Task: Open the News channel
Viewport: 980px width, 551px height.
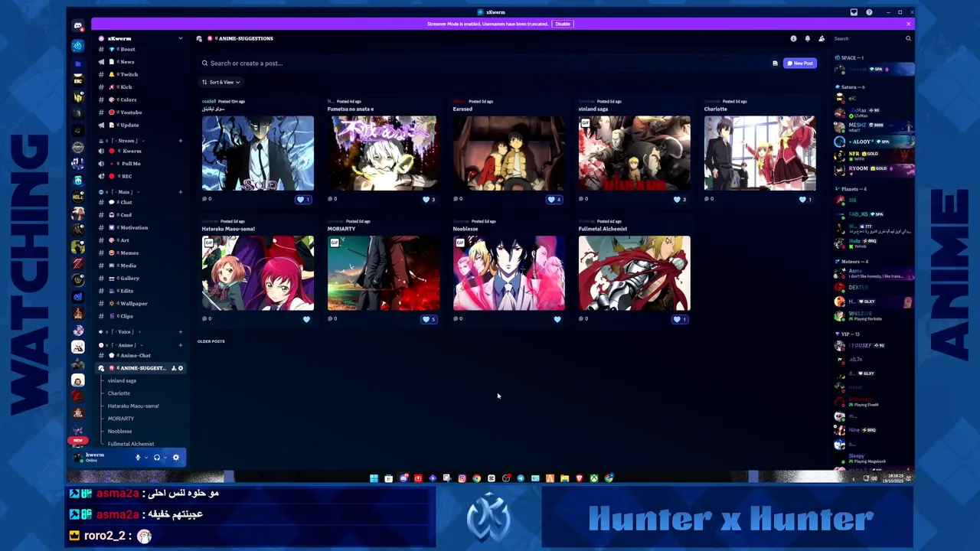Action: (140, 62)
